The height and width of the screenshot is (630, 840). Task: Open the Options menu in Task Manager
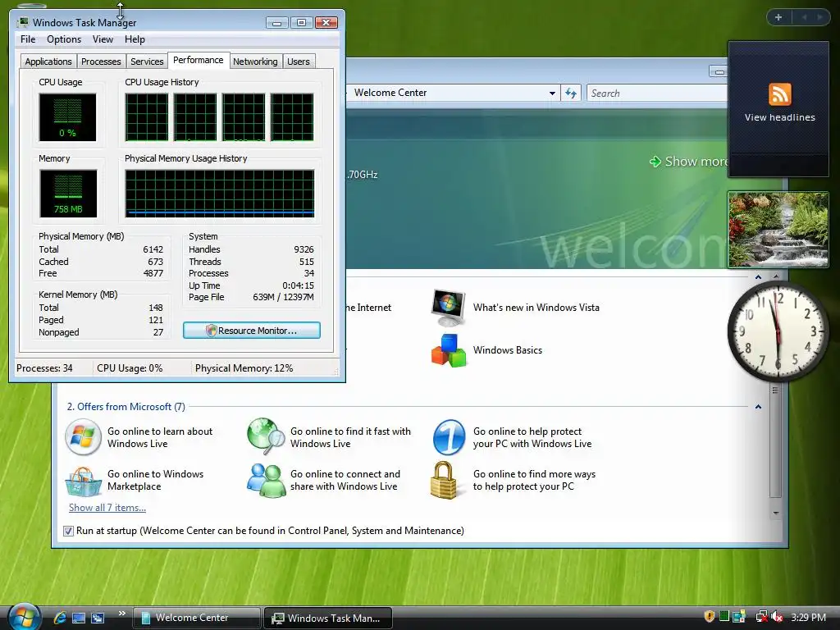(x=64, y=39)
